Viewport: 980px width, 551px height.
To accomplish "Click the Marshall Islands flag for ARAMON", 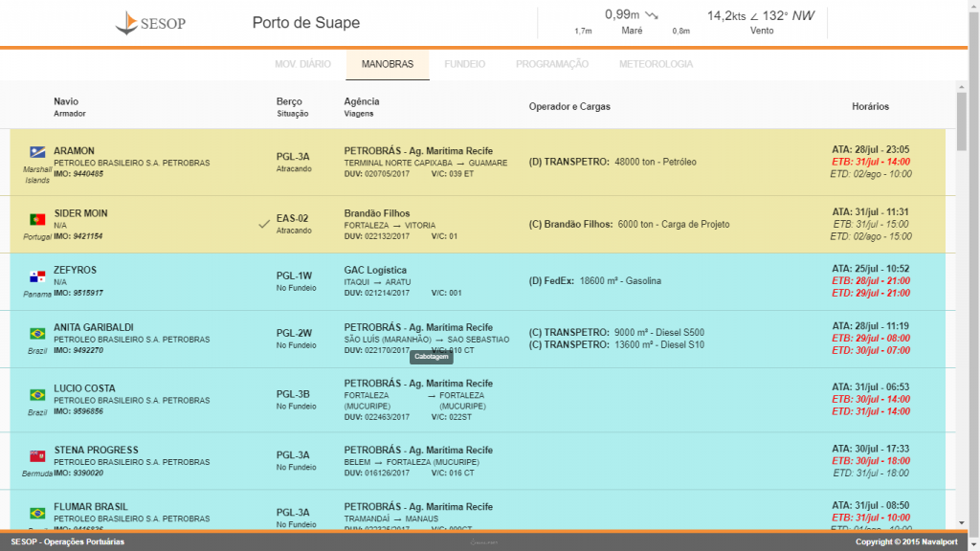I will (x=37, y=152).
